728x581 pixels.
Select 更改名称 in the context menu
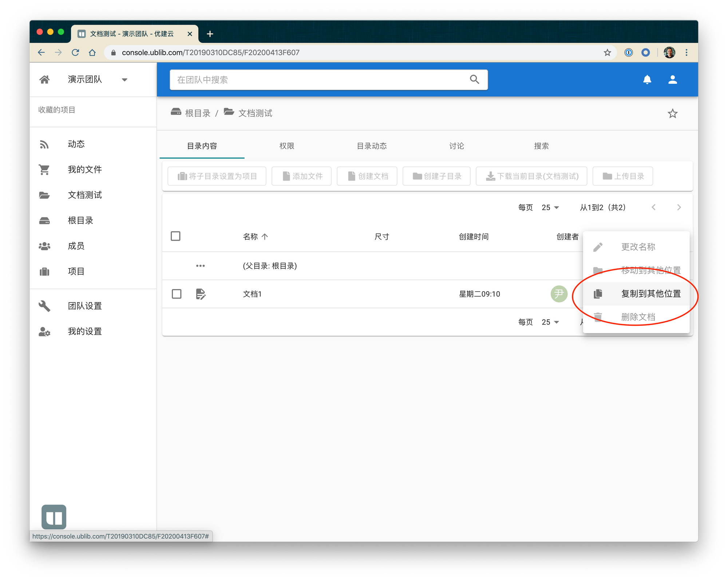click(x=638, y=247)
